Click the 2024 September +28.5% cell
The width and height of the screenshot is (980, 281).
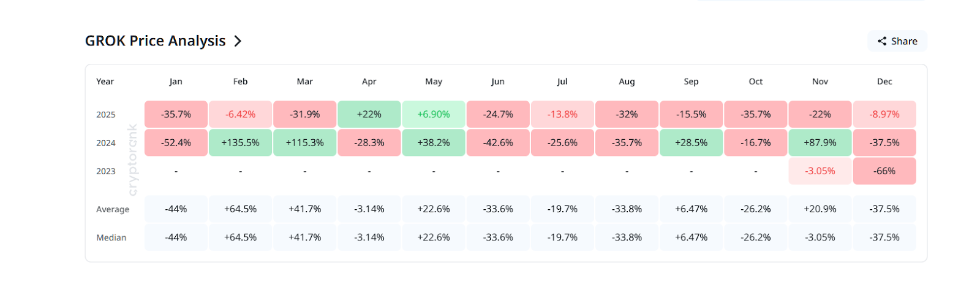click(x=691, y=142)
